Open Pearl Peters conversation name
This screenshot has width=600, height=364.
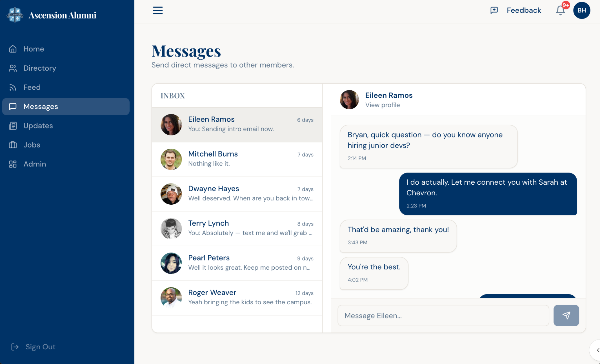(x=209, y=258)
